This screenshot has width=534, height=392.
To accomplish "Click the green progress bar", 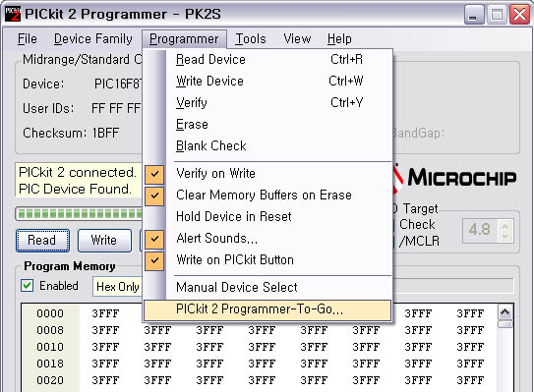I will [x=79, y=214].
